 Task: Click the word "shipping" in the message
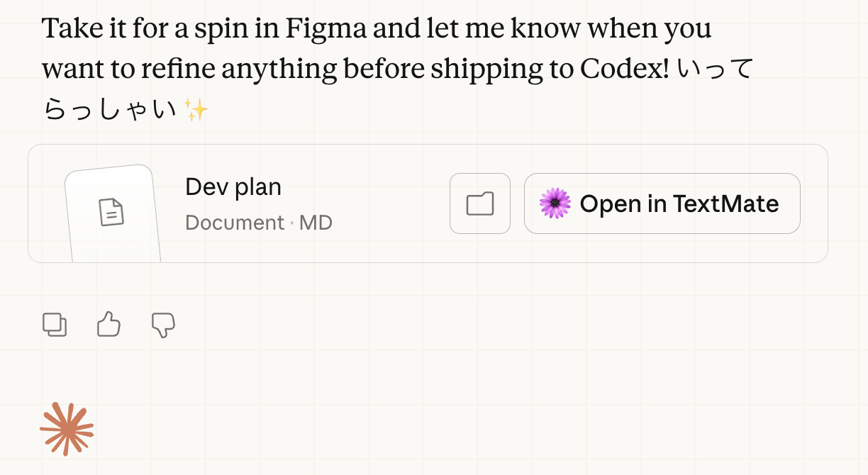(x=482, y=69)
